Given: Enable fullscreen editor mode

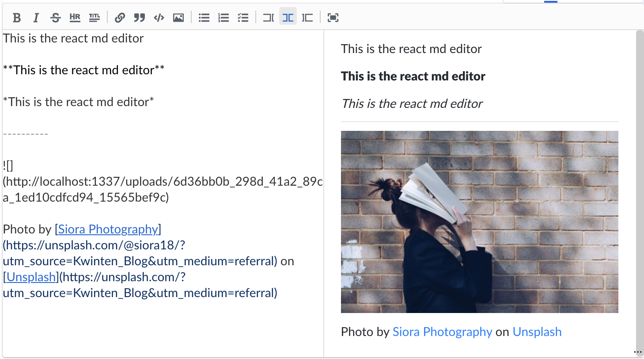Looking at the screenshot, I should (333, 18).
